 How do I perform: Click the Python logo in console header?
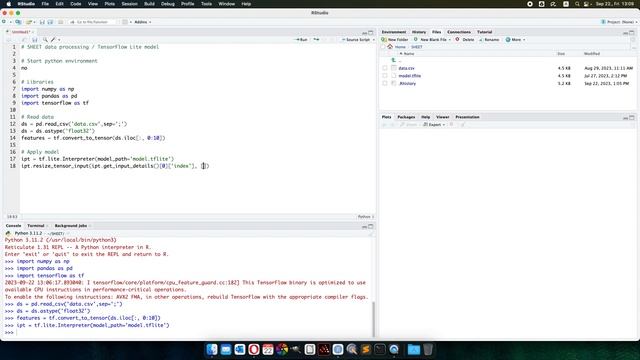8,233
